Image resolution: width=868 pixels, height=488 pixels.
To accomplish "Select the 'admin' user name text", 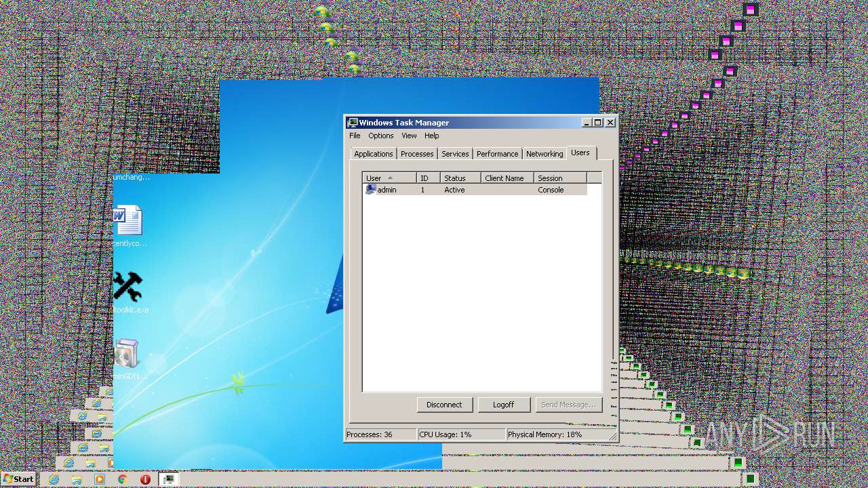I will pos(387,190).
